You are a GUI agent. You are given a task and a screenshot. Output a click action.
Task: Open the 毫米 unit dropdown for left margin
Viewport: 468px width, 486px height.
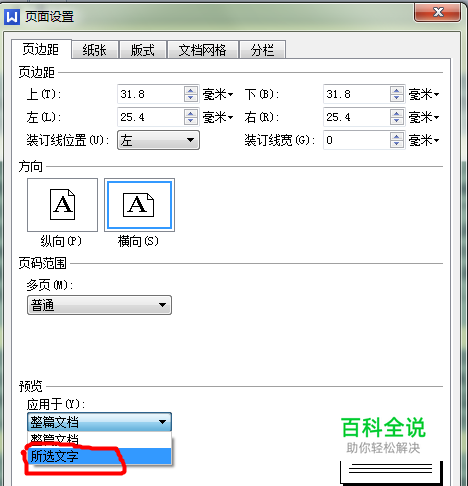(x=218, y=117)
